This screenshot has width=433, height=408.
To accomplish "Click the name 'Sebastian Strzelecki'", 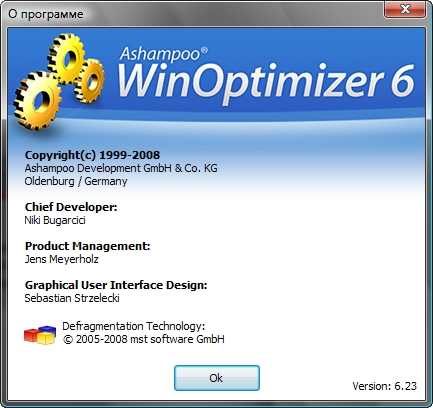I will pos(72,298).
